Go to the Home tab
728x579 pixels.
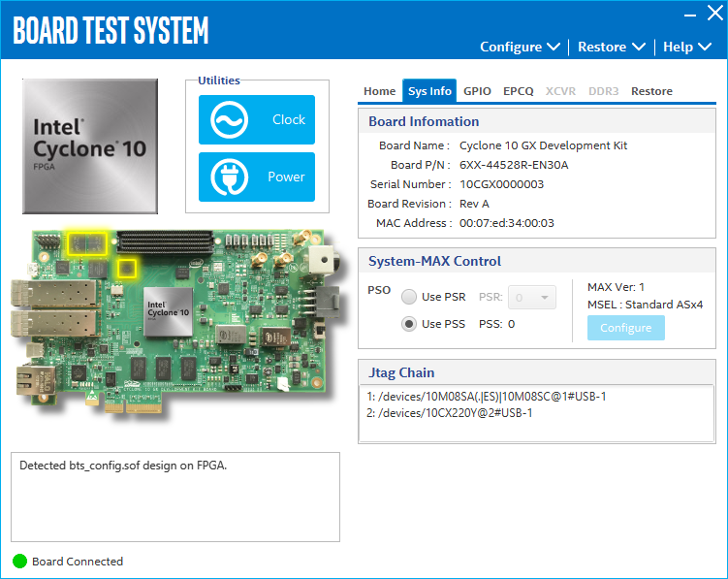click(x=379, y=91)
